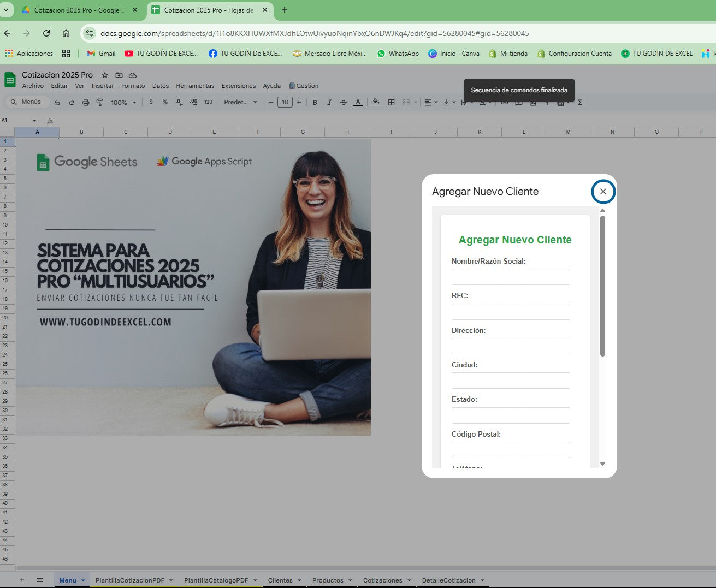The height and width of the screenshot is (588, 716).
Task: Click the functions sigma icon
Action: click(x=579, y=102)
